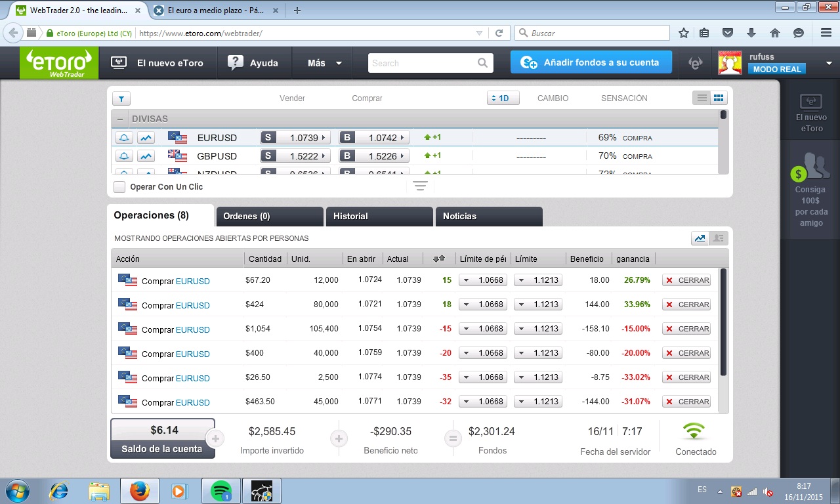The height and width of the screenshot is (504, 840).
Task: Open take profit 1.1213 dropdown in $400 row
Action: pos(538,353)
